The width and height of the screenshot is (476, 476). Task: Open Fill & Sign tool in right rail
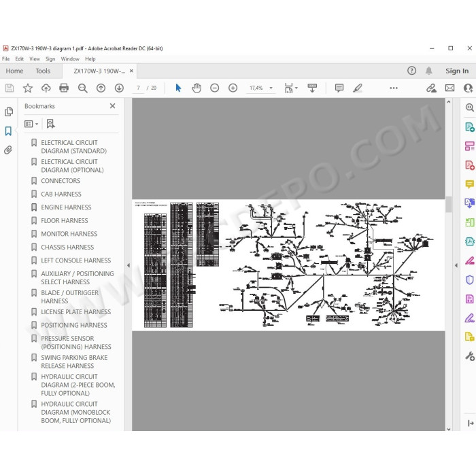coord(470,318)
